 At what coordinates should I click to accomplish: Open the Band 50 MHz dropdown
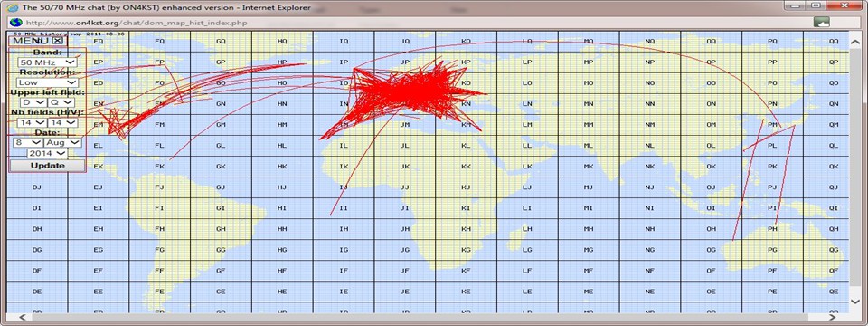[x=47, y=62]
